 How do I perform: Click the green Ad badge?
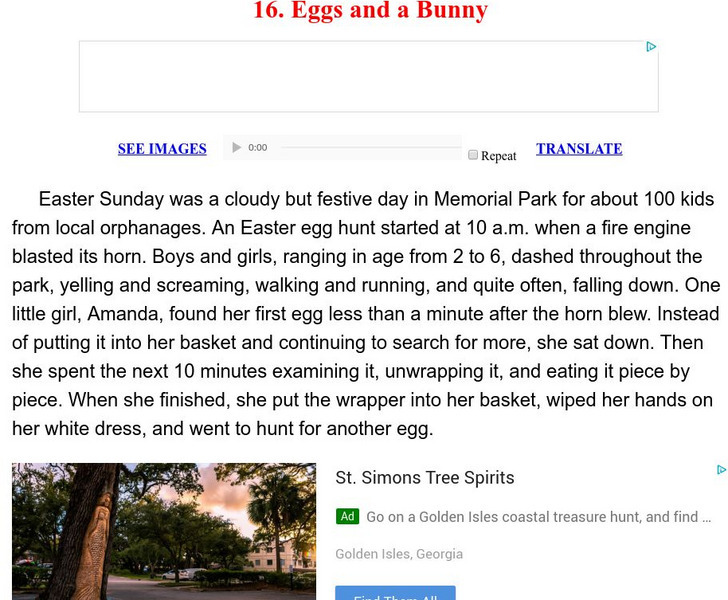pos(347,517)
